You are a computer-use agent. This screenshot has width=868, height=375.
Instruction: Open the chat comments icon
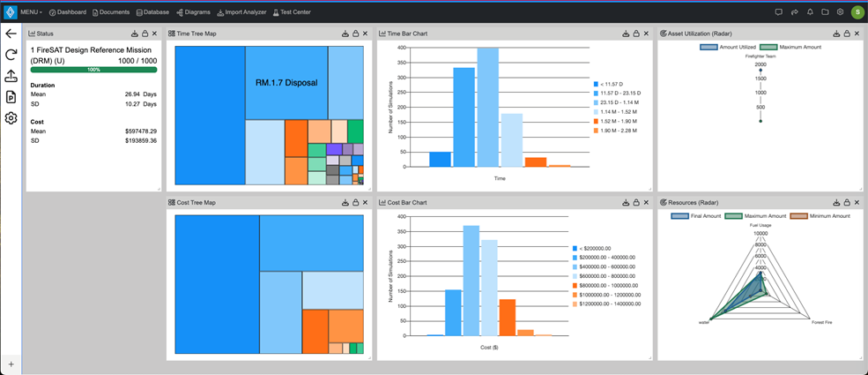(778, 11)
